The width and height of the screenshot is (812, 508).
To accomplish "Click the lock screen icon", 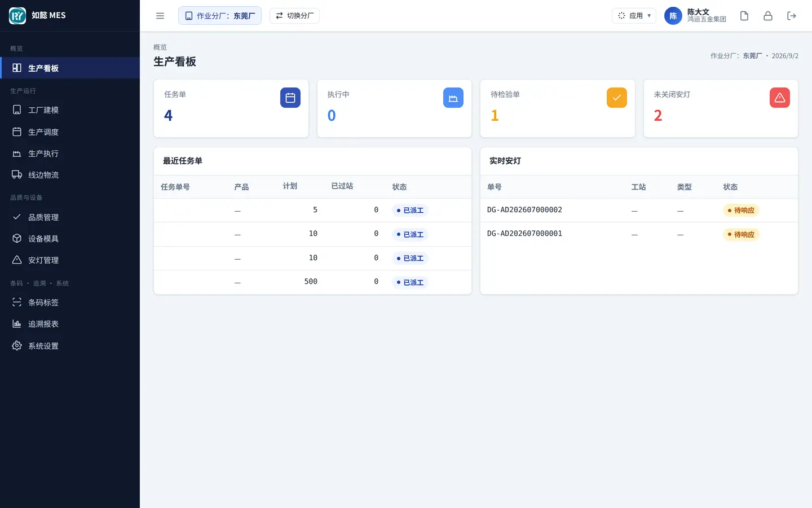I will click(768, 16).
